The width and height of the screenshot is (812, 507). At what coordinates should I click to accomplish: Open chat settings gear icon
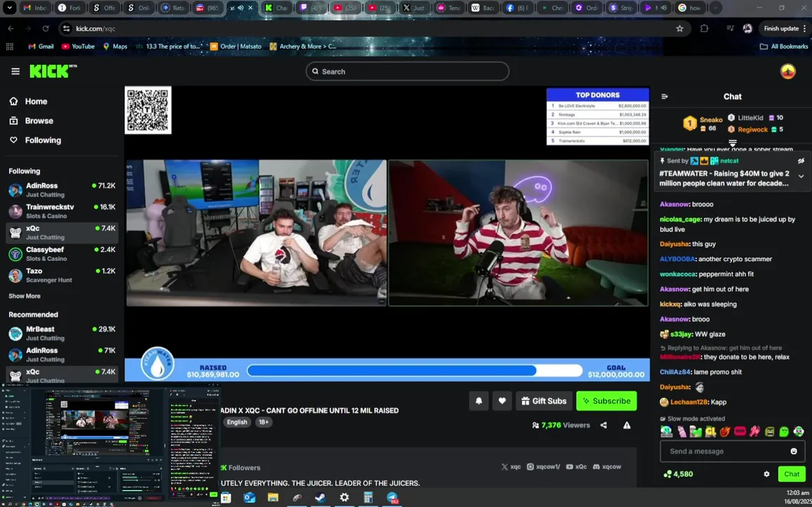pos(766,474)
